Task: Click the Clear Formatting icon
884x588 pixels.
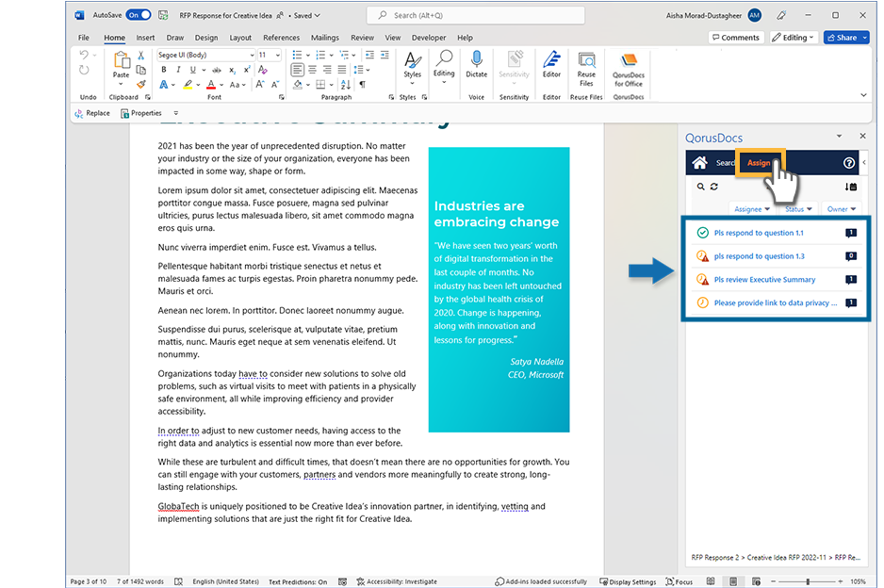Action: pyautogui.click(x=263, y=70)
